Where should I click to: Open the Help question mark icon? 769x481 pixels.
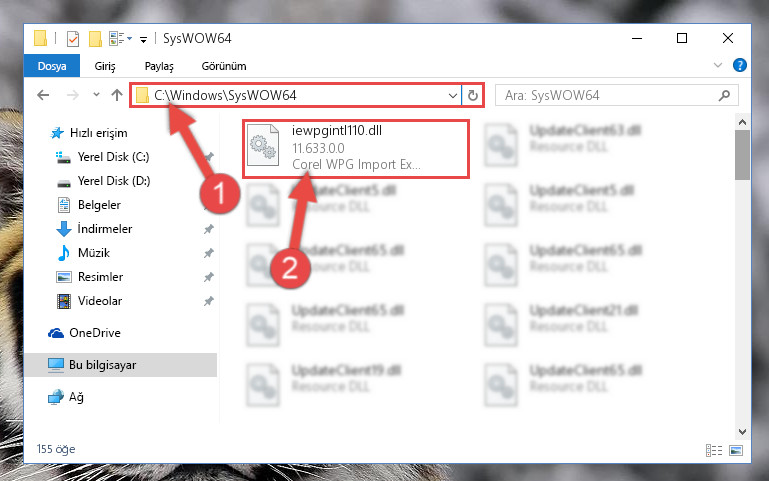tap(740, 65)
